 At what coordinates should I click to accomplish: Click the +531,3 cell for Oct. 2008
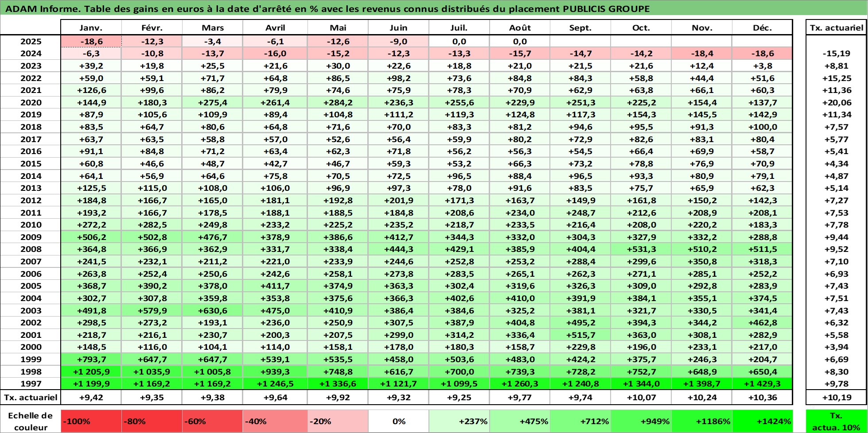click(641, 249)
